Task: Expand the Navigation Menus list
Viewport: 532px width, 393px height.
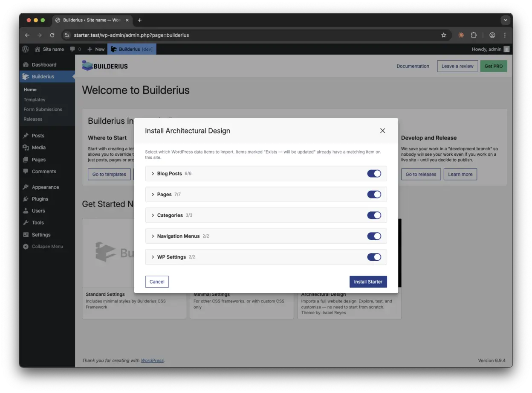Action: (153, 236)
